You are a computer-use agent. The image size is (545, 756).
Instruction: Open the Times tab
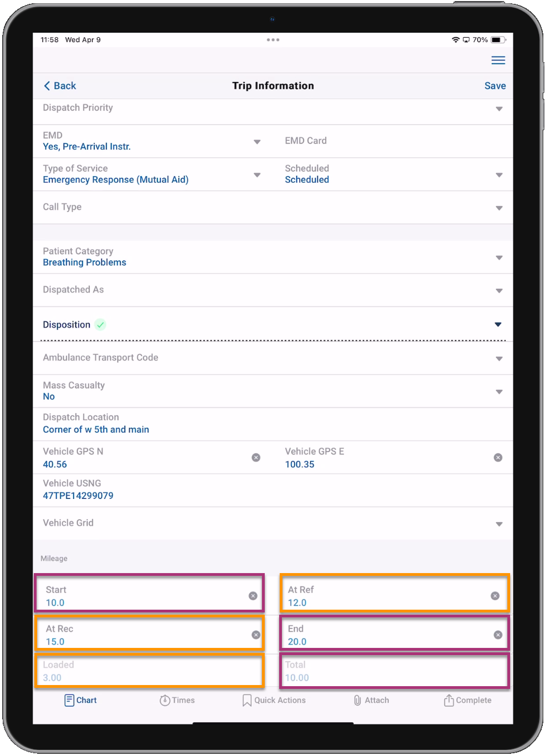pos(177,701)
